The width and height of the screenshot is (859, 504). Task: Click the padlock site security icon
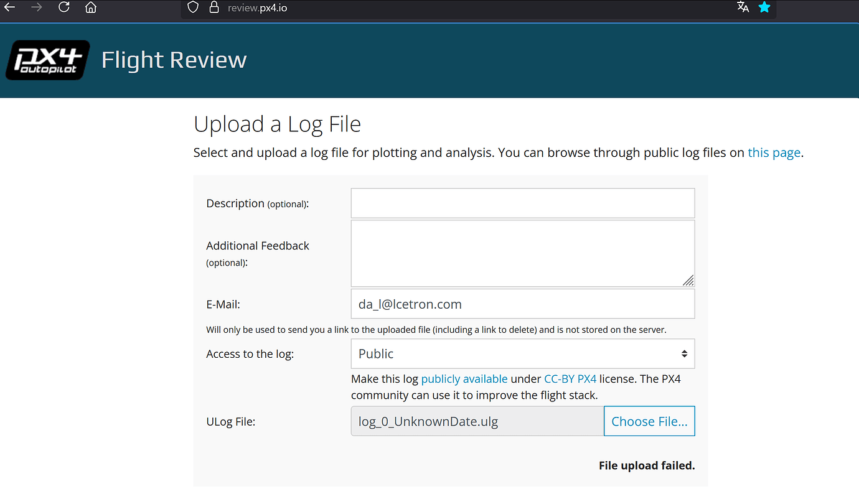214,7
